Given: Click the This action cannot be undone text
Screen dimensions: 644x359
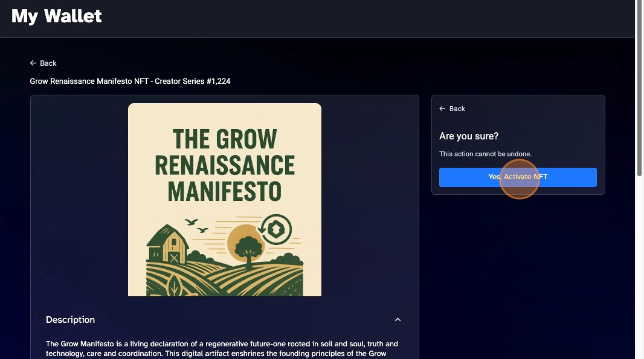Looking at the screenshot, I should tap(485, 154).
